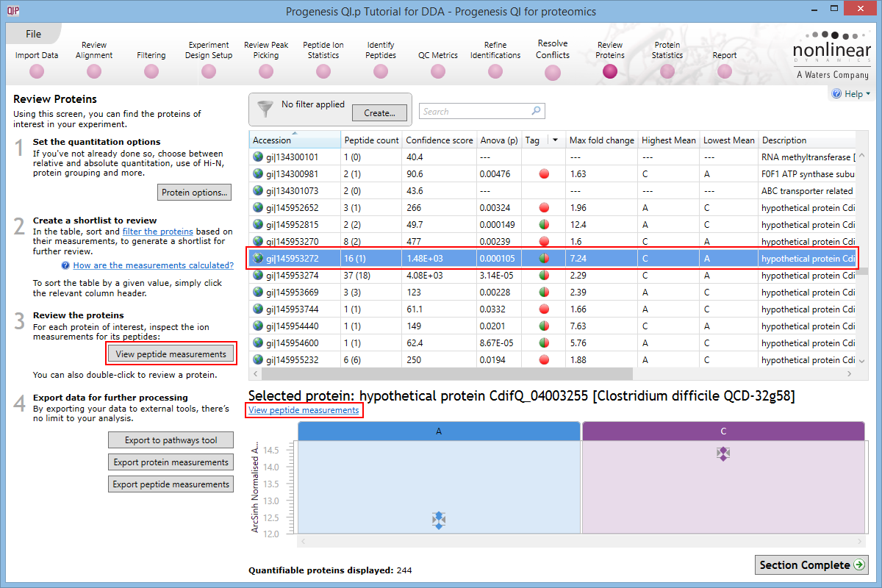The width and height of the screenshot is (882, 588).
Task: Switch to the Protein Statistics step
Action: pos(667,60)
